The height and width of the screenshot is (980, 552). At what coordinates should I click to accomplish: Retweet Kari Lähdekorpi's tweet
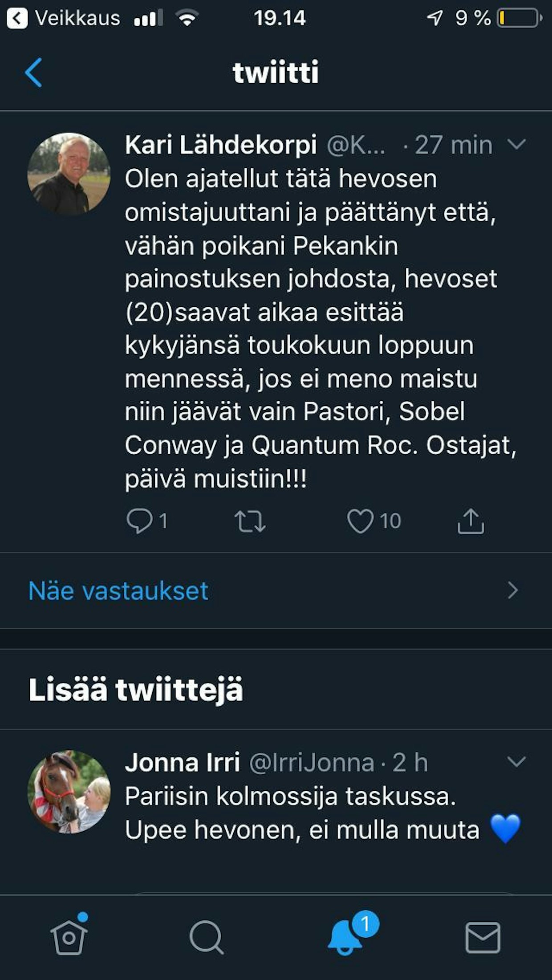pyautogui.click(x=250, y=521)
